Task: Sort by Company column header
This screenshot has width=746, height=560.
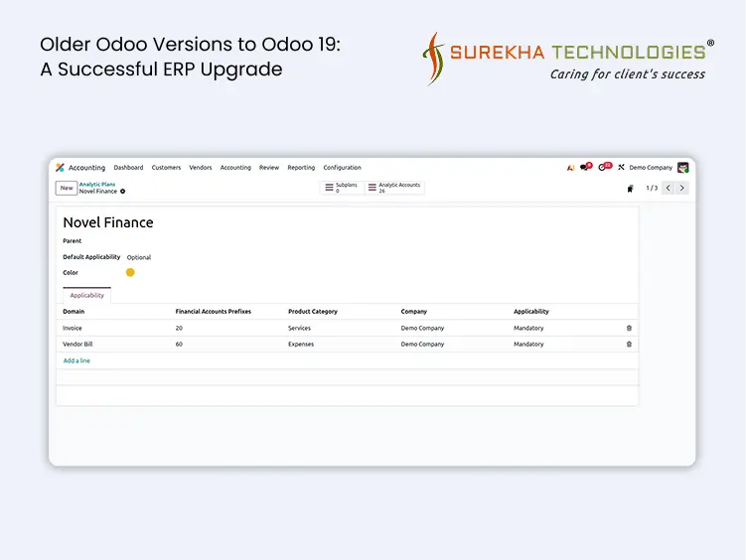Action: tap(414, 312)
